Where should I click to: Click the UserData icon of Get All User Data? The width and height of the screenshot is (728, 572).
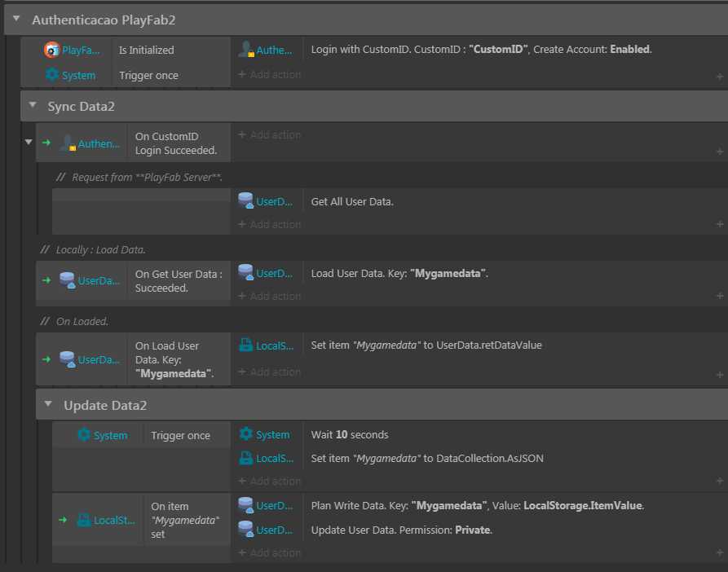click(245, 201)
